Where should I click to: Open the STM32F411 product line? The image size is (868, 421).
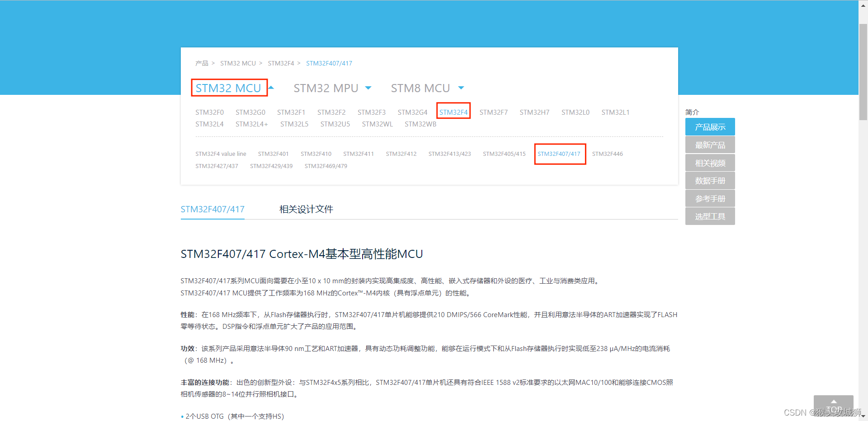tap(359, 154)
